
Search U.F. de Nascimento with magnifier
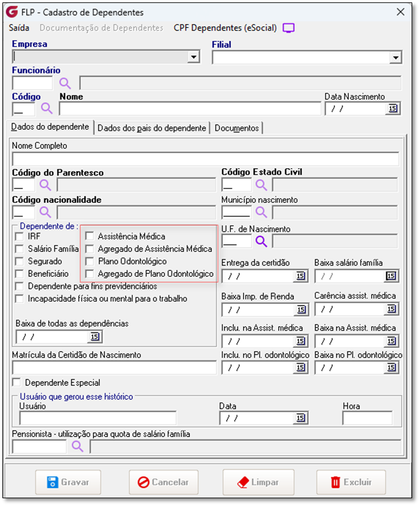pyautogui.click(x=261, y=241)
